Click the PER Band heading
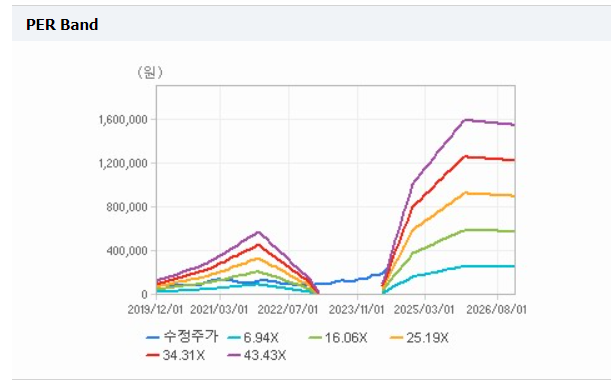615x389 pixels. pyautogui.click(x=62, y=25)
